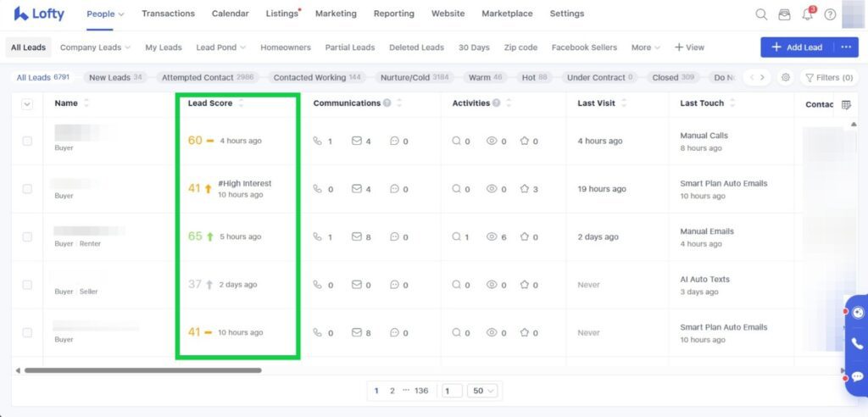Screen dimensions: 868x417
Task: Click the Activities info icon
Action: [x=497, y=103]
